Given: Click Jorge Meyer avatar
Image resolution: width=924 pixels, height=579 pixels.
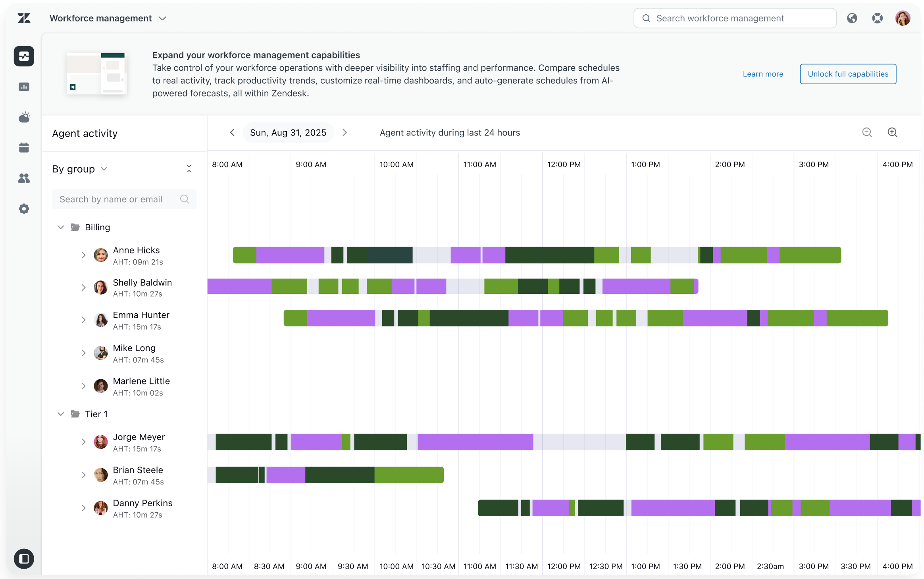Looking at the screenshot, I should 101,442.
